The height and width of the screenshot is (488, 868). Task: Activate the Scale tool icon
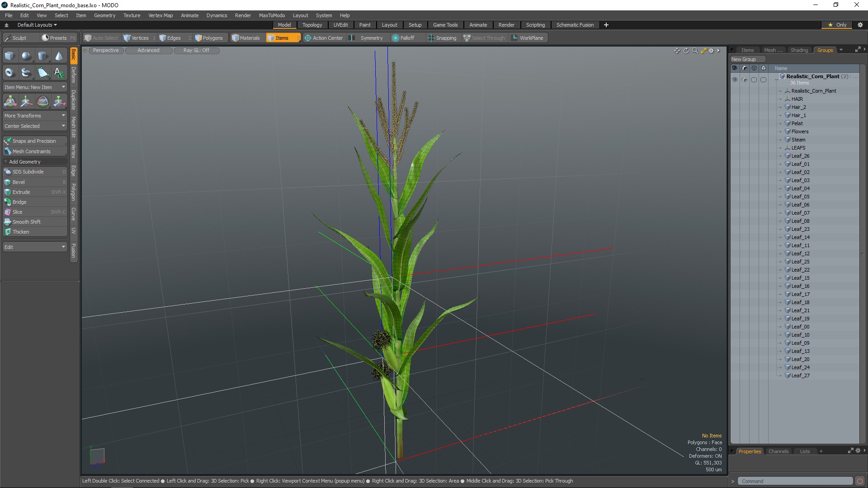(x=59, y=102)
